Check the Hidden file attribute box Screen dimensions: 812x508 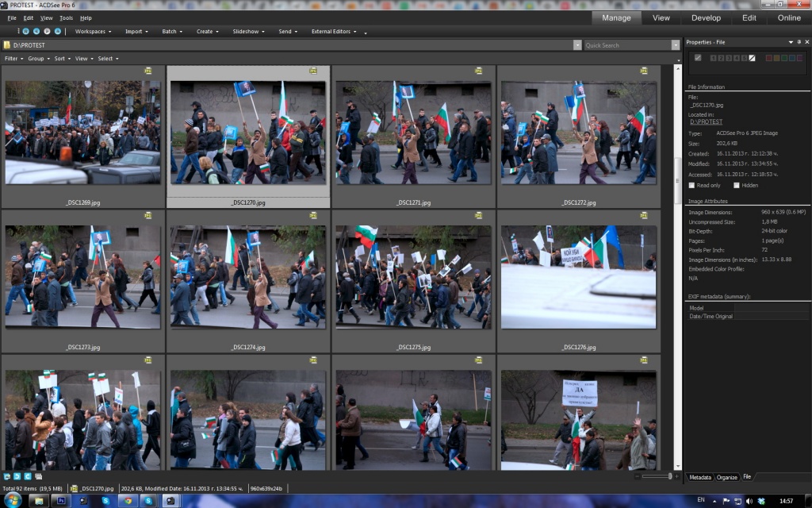pos(737,185)
